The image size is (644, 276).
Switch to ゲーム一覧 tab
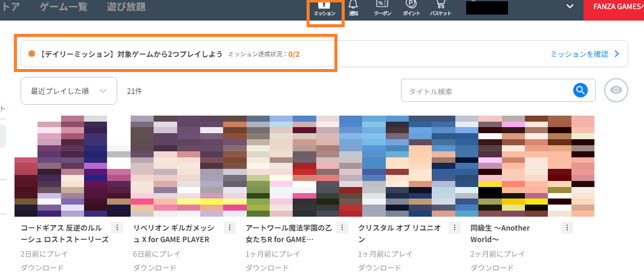(63, 7)
